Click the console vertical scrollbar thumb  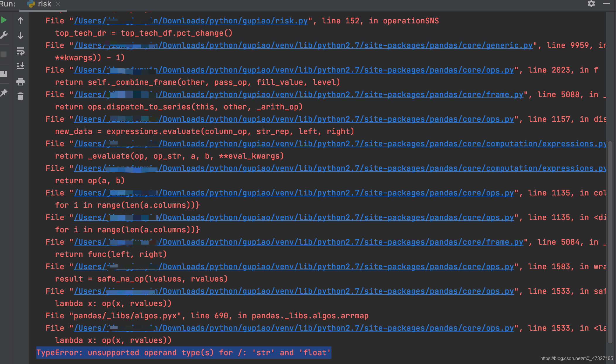(610, 242)
